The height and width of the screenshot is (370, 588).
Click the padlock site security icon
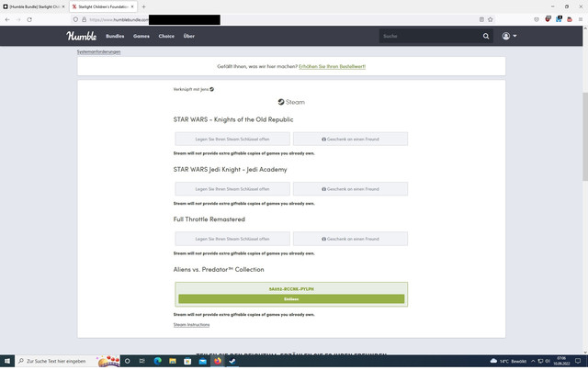(84, 19)
